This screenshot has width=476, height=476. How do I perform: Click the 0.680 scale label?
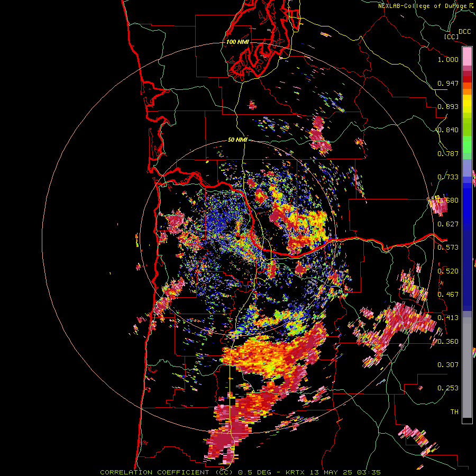[448, 200]
